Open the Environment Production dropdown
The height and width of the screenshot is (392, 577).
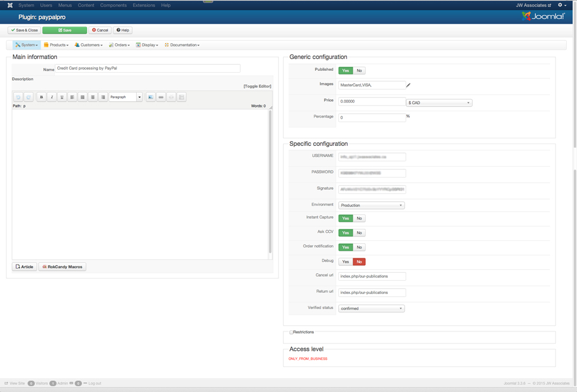point(372,206)
